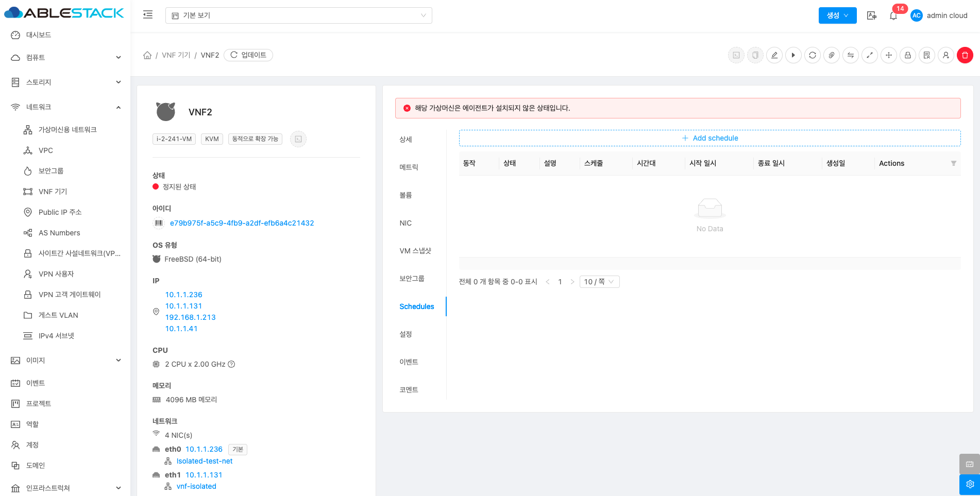Select VNF 기기 in the sidebar
This screenshot has width=980, height=496.
click(53, 192)
